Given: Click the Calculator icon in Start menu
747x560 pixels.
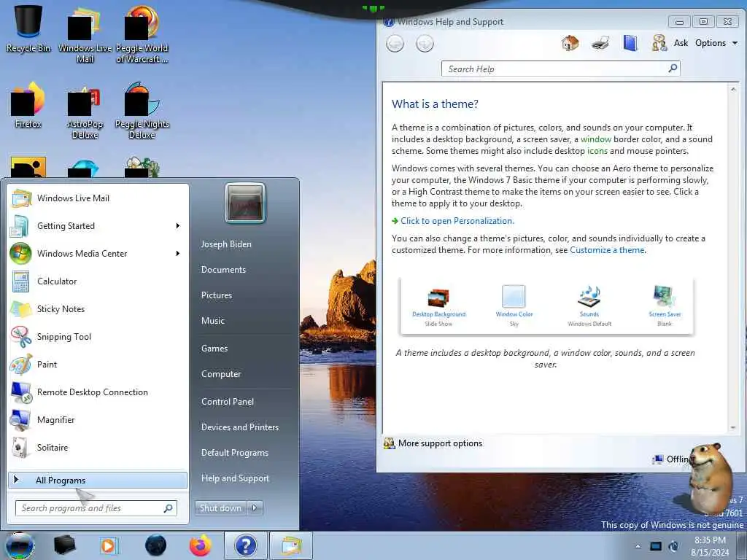Looking at the screenshot, I should (21, 281).
